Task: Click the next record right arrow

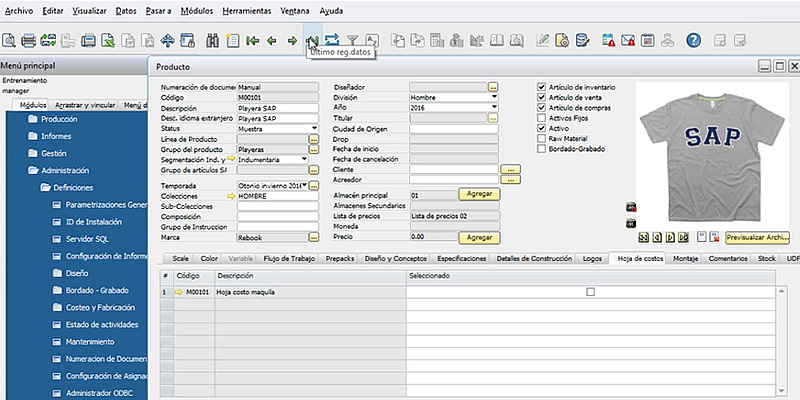Action: coord(291,41)
